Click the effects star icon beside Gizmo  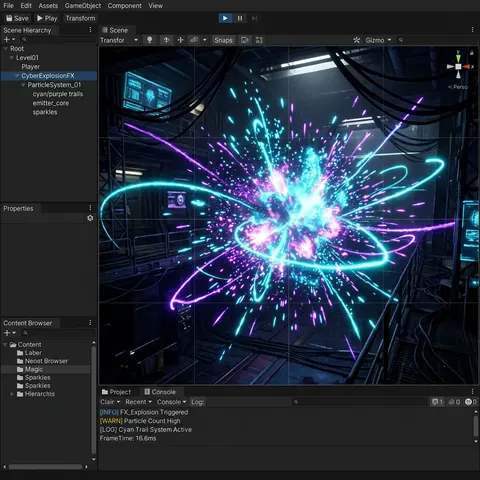coord(357,40)
